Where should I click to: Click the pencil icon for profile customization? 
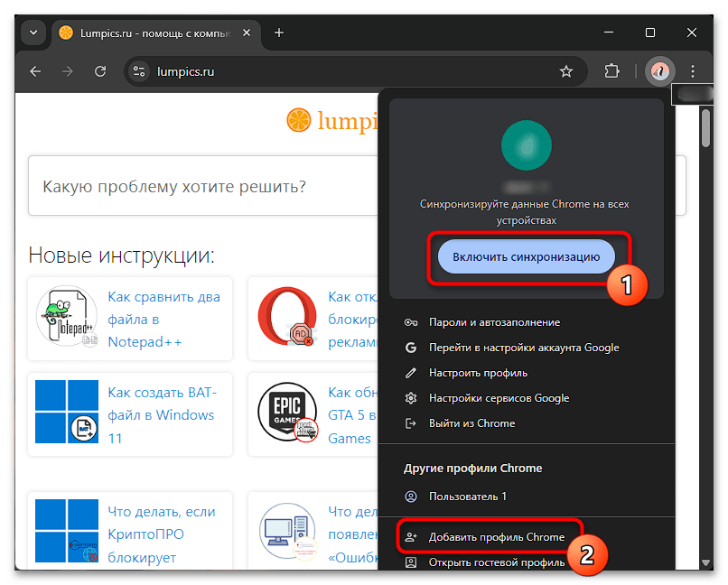click(411, 373)
